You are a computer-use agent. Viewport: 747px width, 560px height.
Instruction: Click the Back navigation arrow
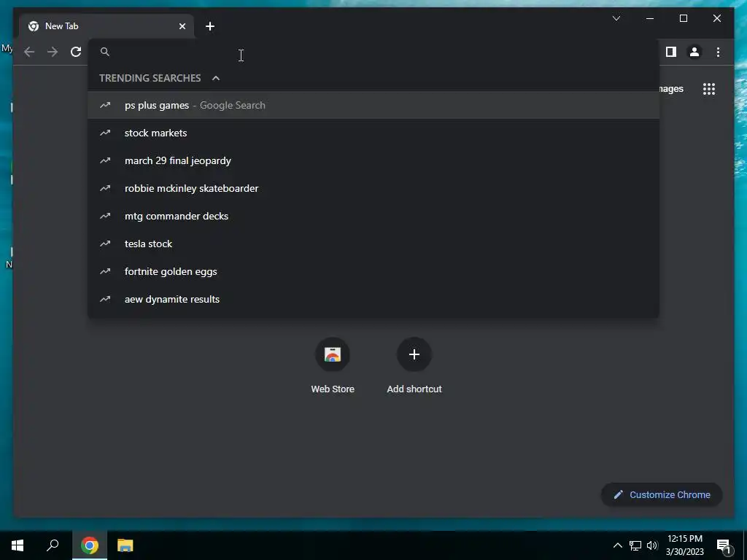[x=29, y=52]
